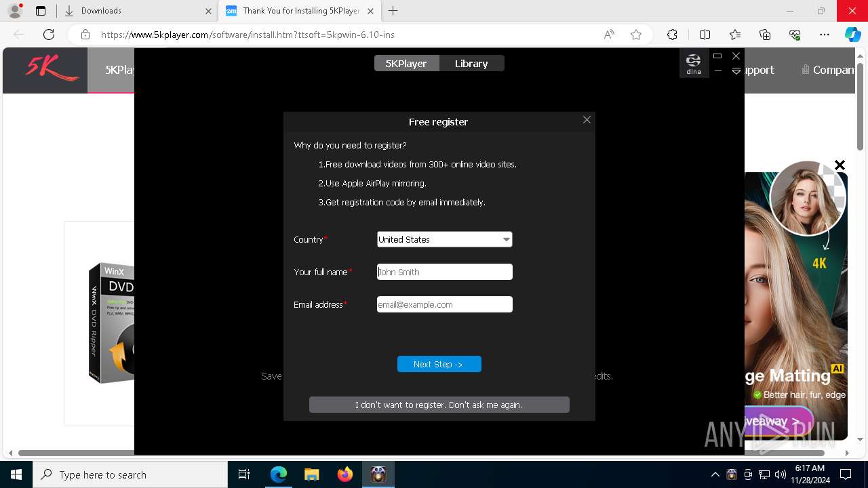Close the 5KPlayer install tab
This screenshot has width=868, height=488.
[x=370, y=11]
